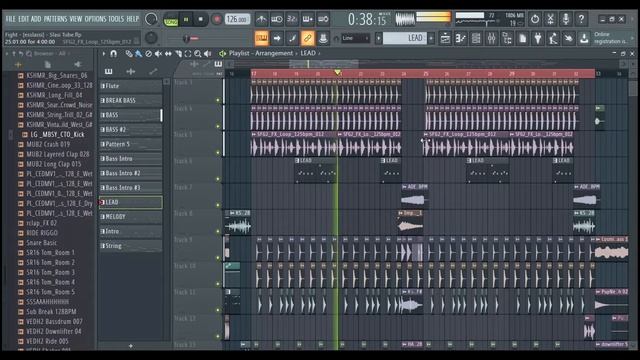Screen dimensions: 640x360
Task: Open the Channel rack icon
Action: pos(476,39)
